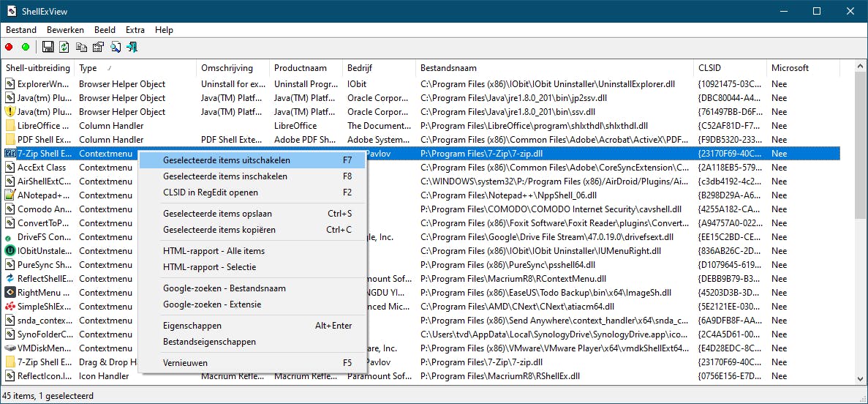Click the magnifier find toolbar icon
Screen dimensions: 868x404
click(115, 47)
